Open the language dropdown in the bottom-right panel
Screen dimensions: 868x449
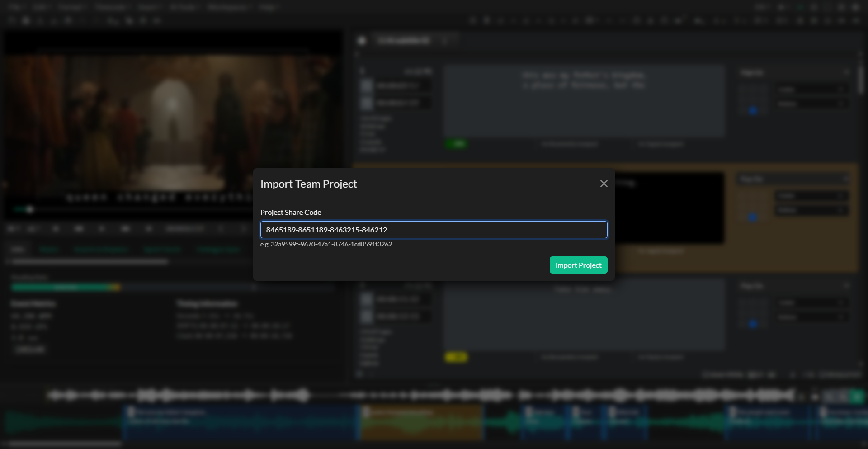(x=812, y=317)
